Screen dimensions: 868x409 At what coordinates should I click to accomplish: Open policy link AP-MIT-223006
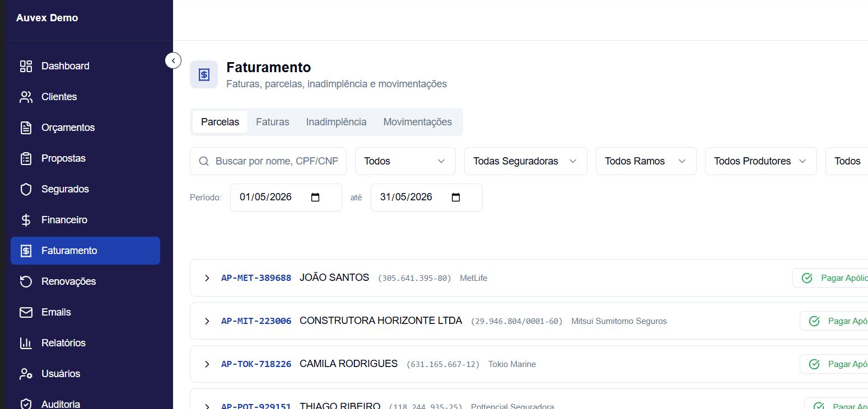point(256,321)
